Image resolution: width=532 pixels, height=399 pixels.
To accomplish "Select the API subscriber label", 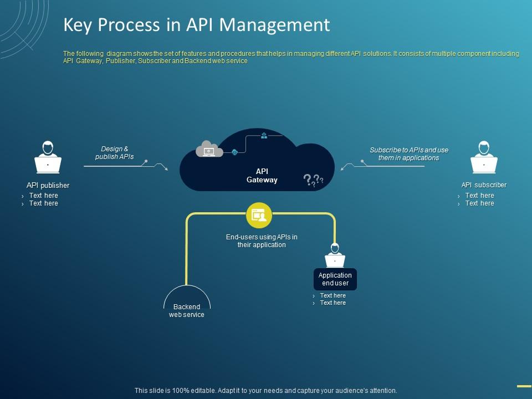I will [x=484, y=185].
